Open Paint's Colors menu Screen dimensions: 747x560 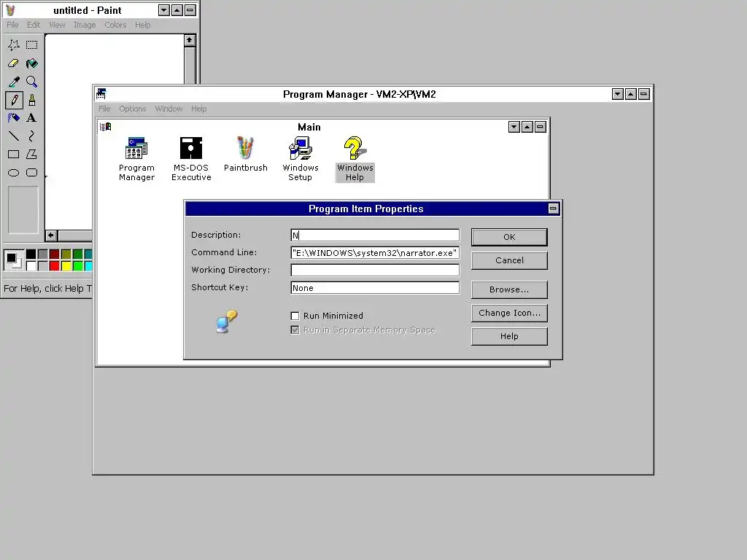click(x=115, y=25)
